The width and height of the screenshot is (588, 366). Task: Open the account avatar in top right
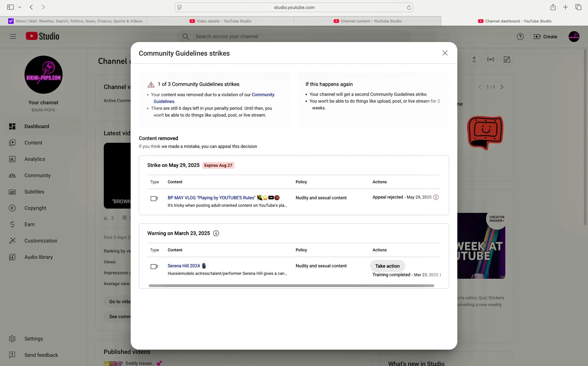tap(574, 37)
